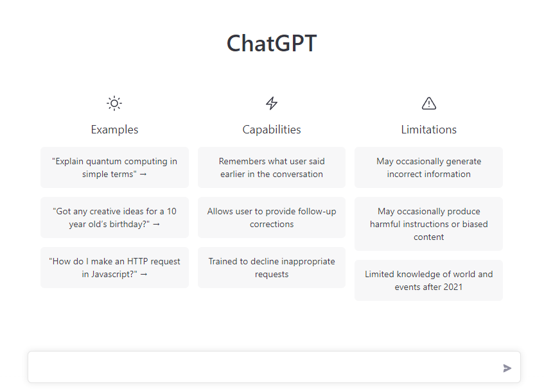The image size is (544, 392).
Task: Click the lightning bolt icon above Capabilities
Action: (272, 103)
